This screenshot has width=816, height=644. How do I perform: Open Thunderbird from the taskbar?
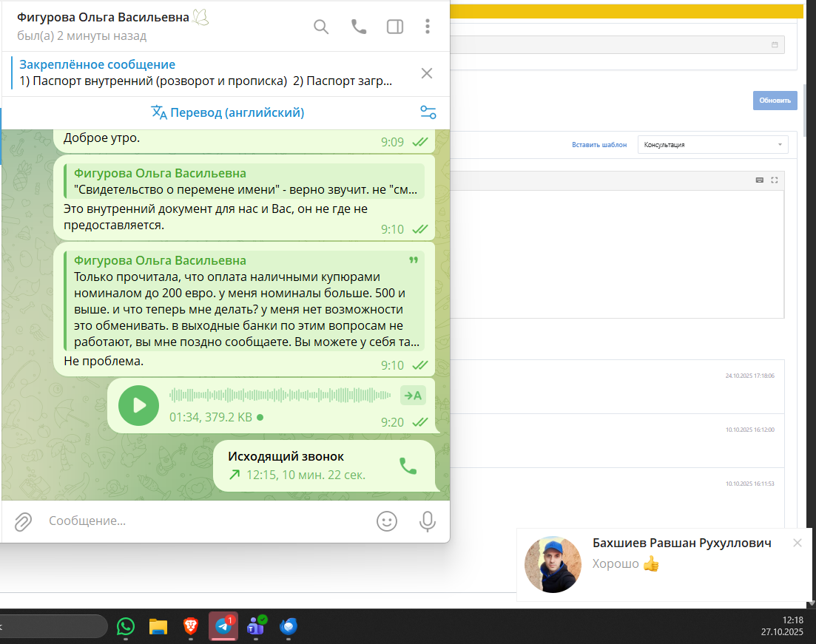point(289,626)
